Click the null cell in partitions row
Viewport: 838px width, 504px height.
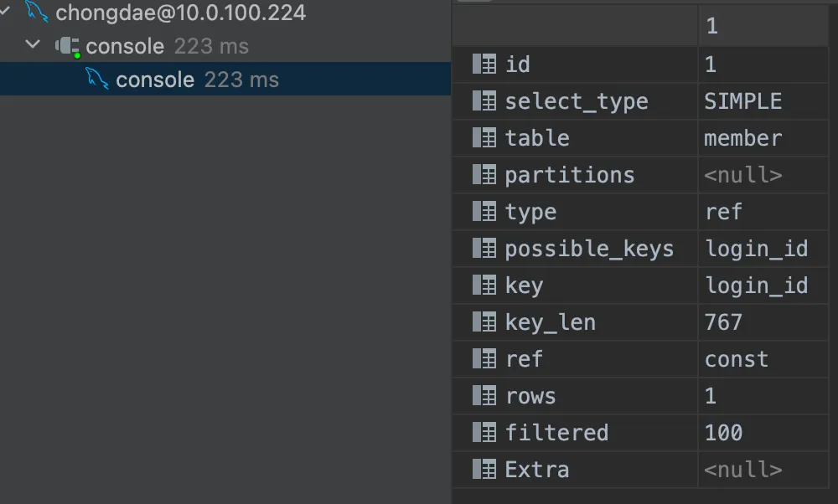tap(743, 175)
